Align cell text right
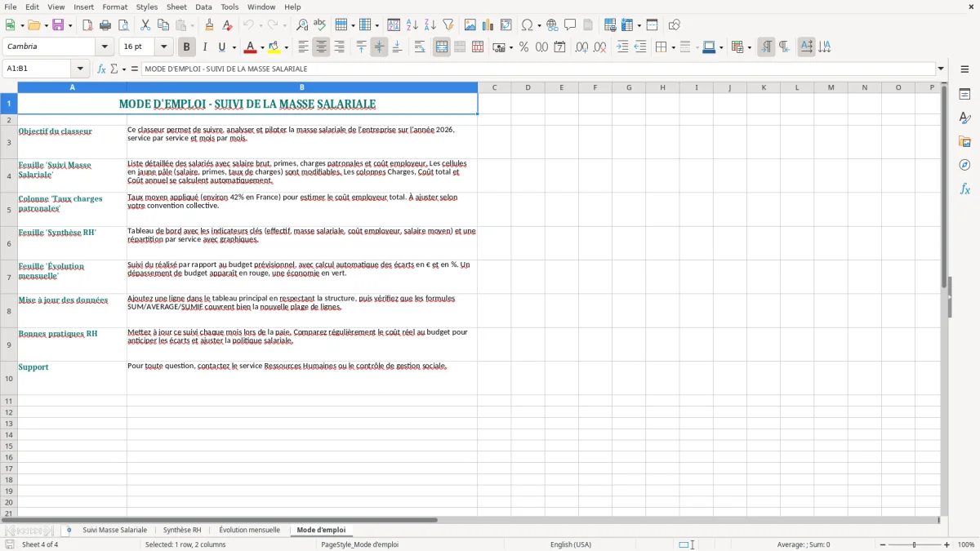Screen dimensions: 980x551 (x=339, y=47)
